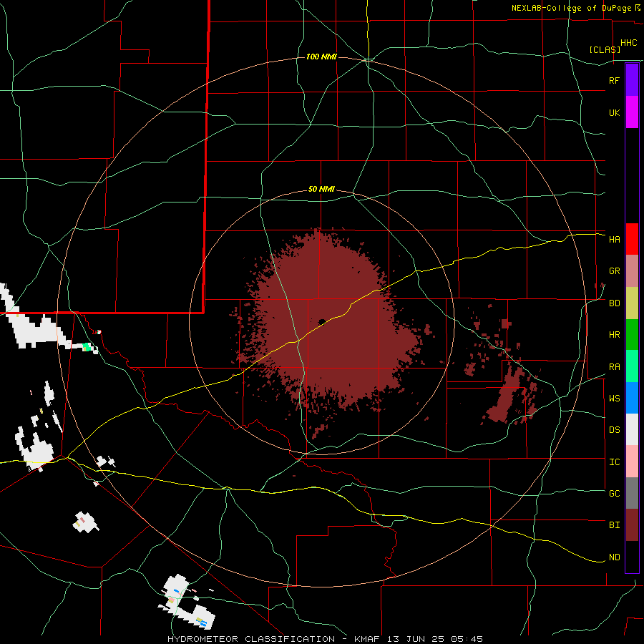This screenshot has height=644, width=644.
Task: Pick the yellow BD legend swatch
Action: tap(632, 303)
